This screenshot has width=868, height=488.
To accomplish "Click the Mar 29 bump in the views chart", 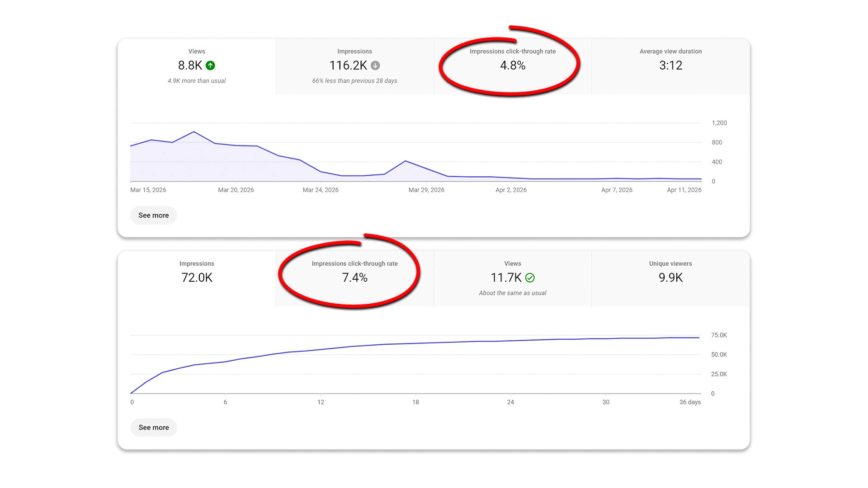I will click(406, 161).
